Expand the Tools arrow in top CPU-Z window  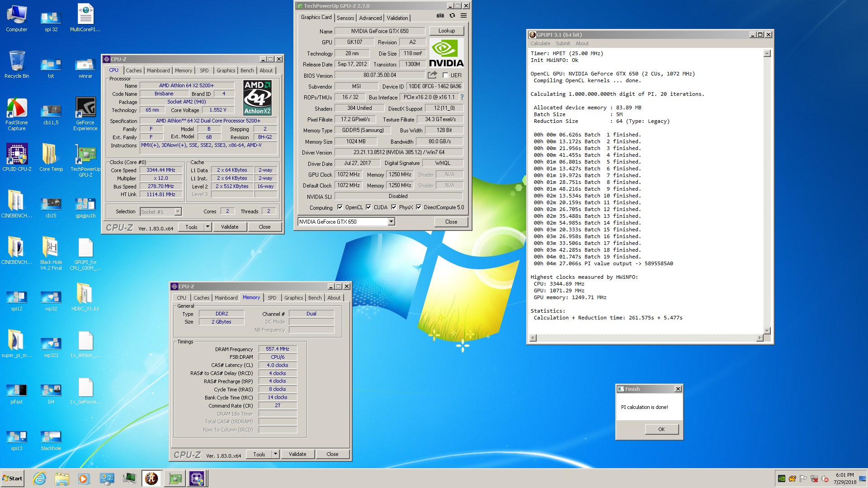click(x=208, y=227)
